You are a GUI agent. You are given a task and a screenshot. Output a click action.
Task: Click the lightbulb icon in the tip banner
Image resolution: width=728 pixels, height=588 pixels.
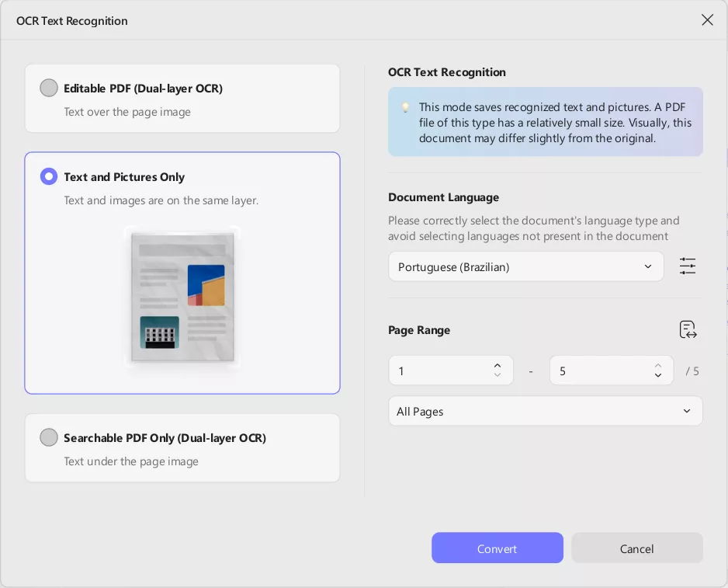click(x=405, y=107)
